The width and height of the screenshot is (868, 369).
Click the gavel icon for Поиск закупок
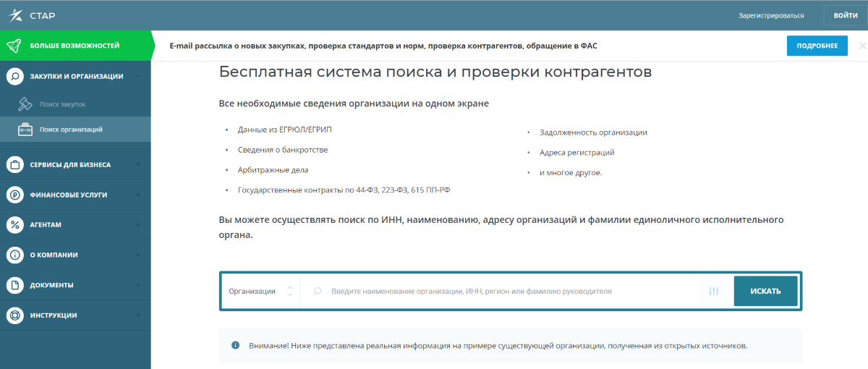[x=25, y=104]
